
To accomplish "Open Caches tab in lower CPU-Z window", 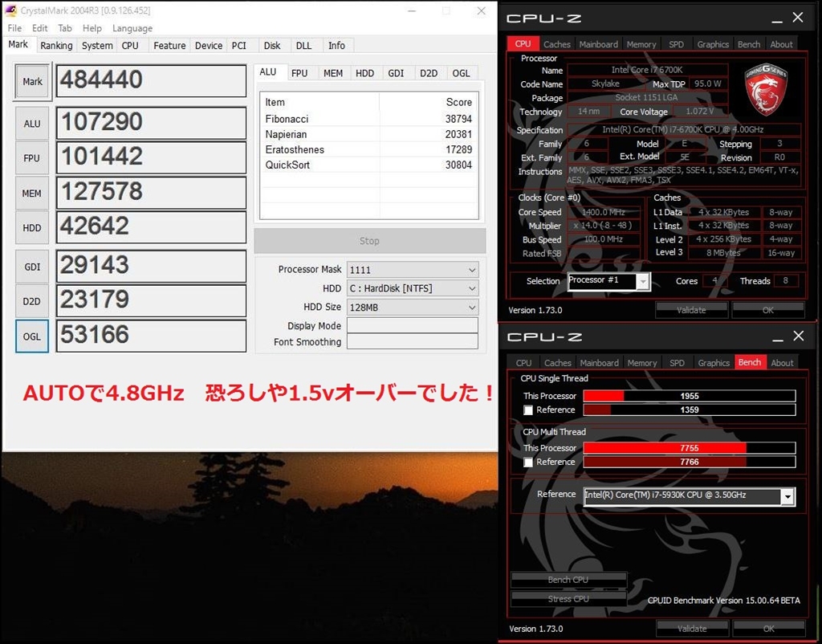I will coord(557,363).
